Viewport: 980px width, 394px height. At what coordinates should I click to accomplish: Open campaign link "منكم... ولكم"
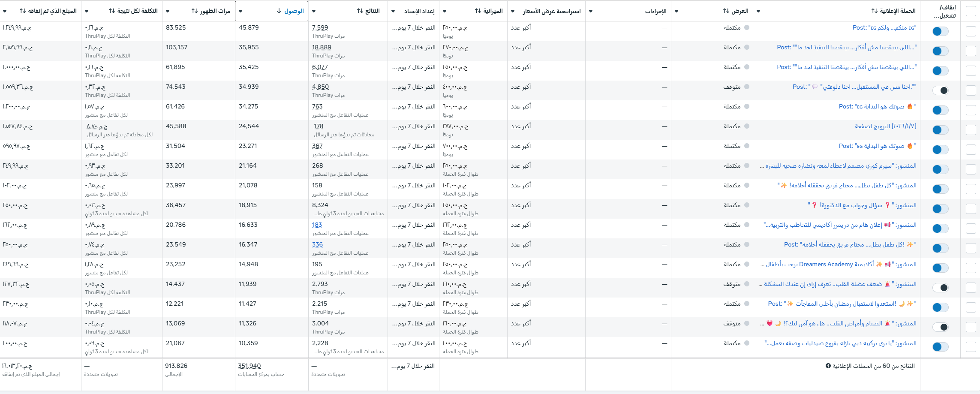884,27
